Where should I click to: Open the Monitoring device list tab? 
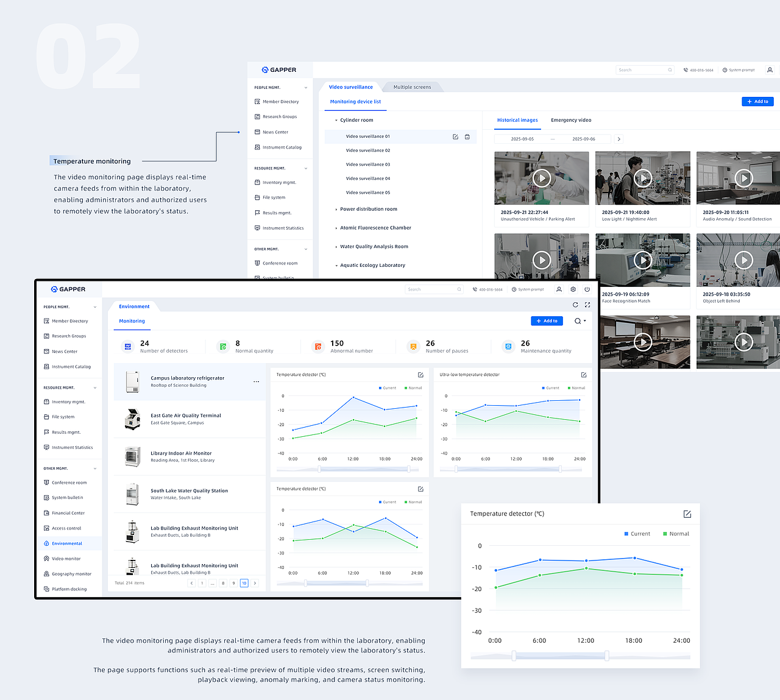point(355,102)
